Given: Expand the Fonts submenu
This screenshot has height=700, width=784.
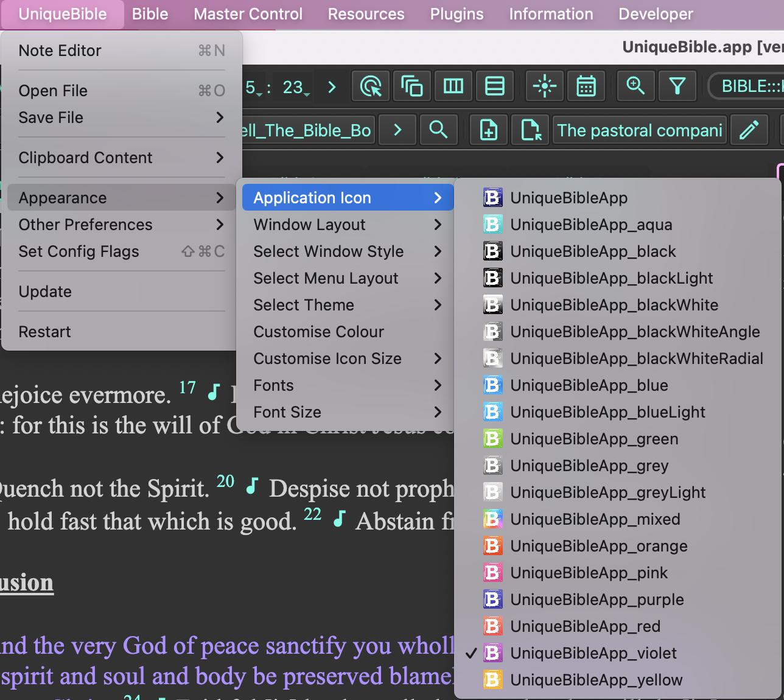Looking at the screenshot, I should [348, 385].
